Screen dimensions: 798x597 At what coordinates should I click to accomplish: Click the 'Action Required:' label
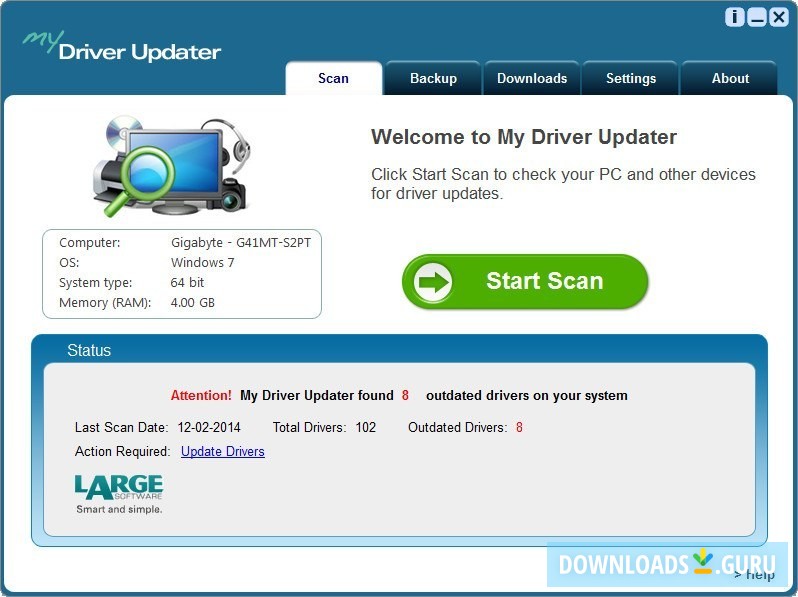click(123, 451)
